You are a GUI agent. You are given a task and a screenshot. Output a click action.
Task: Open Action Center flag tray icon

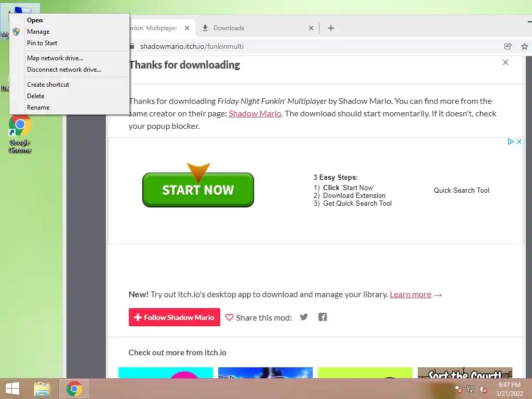[x=458, y=389]
